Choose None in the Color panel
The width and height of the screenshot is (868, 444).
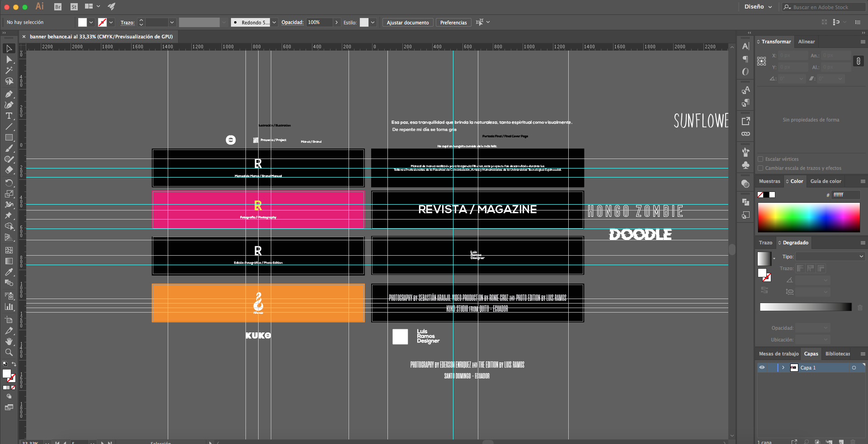click(x=760, y=195)
